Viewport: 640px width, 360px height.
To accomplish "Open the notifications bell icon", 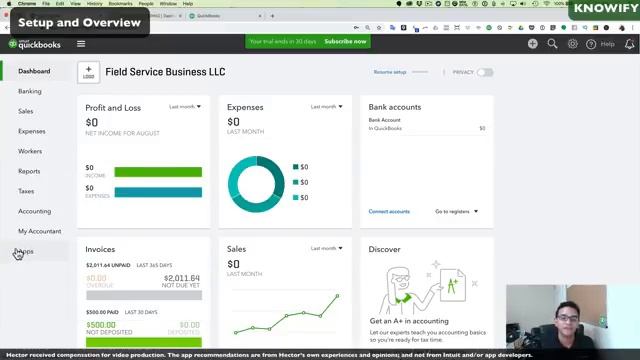I will pyautogui.click(x=629, y=44).
